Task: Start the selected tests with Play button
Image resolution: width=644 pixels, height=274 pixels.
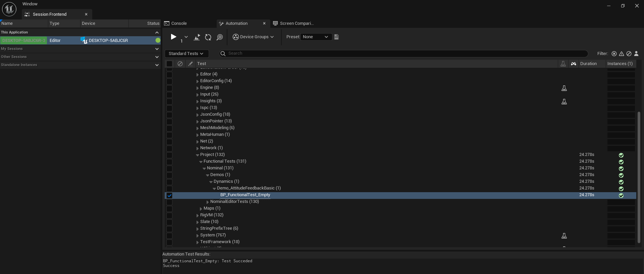Action: pos(173,37)
